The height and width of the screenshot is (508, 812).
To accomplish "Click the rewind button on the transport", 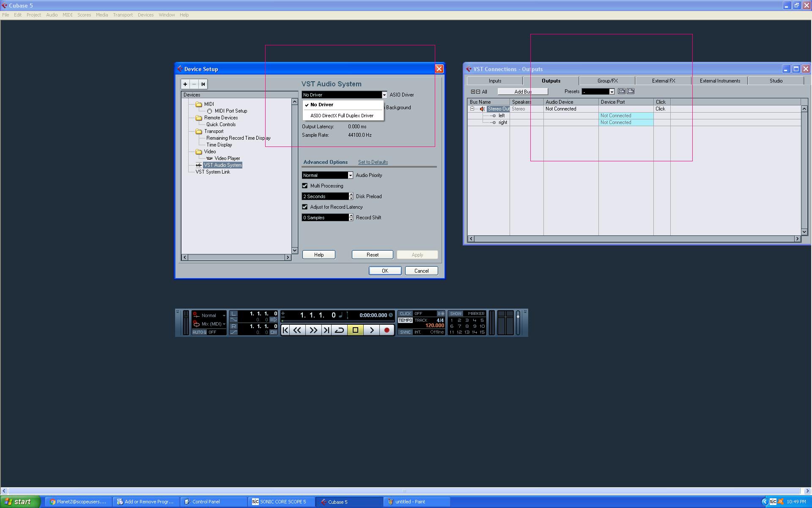I will pyautogui.click(x=297, y=330).
